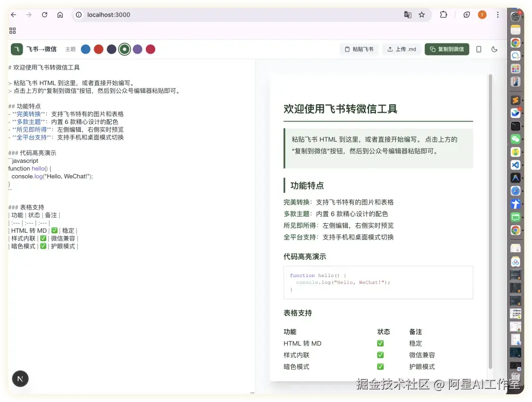
Task: Activate the Google Translate icon in address bar
Action: point(408,15)
